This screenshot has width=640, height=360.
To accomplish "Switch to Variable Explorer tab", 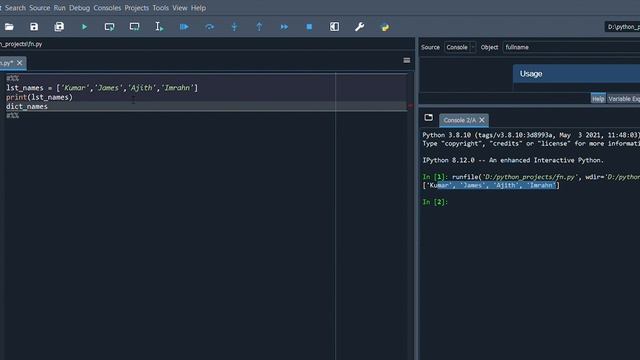I will [x=623, y=99].
